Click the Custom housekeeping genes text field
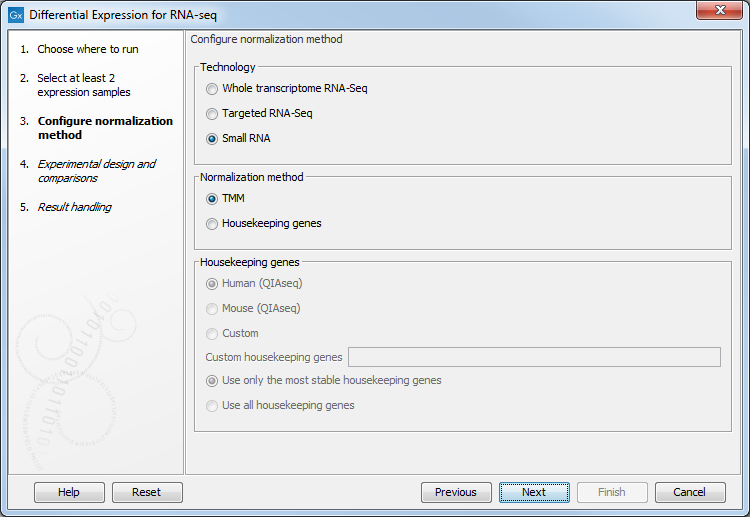750x517 pixels. 534,357
